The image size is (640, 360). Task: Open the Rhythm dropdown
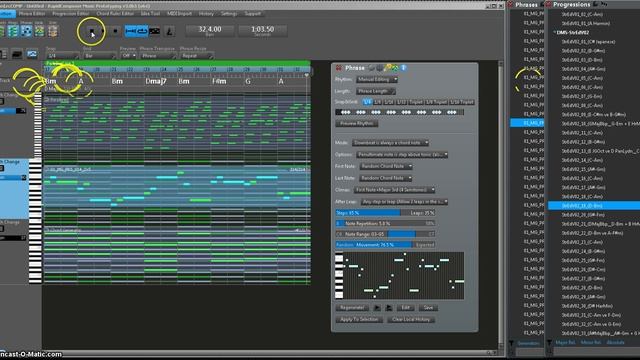(x=377, y=80)
